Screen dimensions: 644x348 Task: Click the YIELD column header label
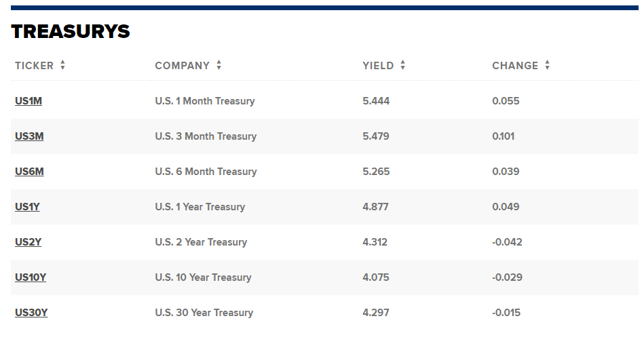coord(378,66)
